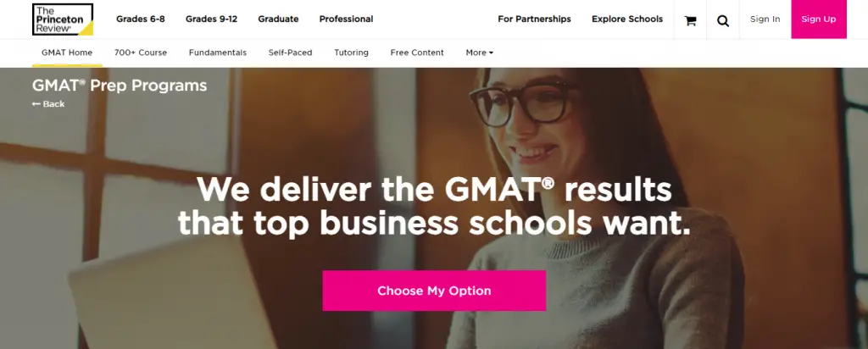
Task: Open the Professional menu
Action: point(346,19)
